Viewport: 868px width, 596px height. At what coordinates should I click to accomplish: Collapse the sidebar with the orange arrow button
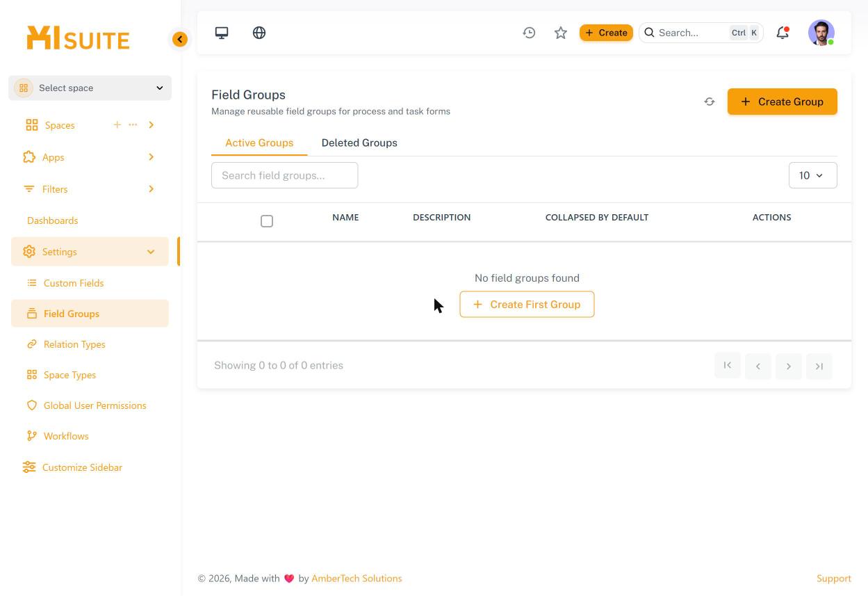point(180,39)
